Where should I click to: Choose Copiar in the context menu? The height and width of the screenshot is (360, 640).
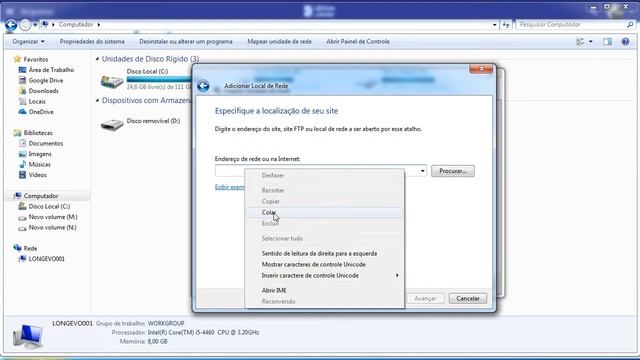tap(324, 201)
